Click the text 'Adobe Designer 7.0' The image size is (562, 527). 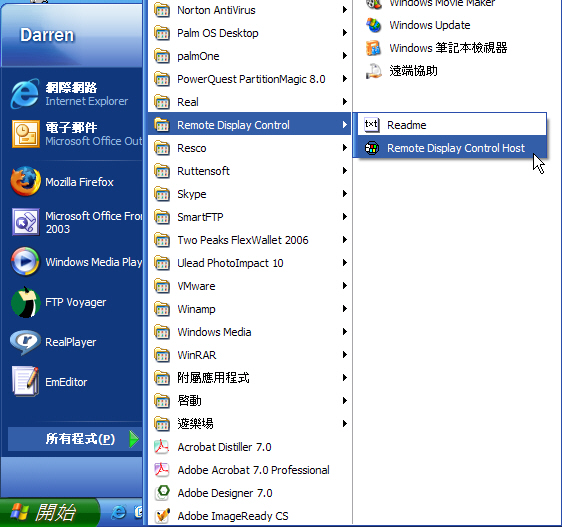[225, 493]
